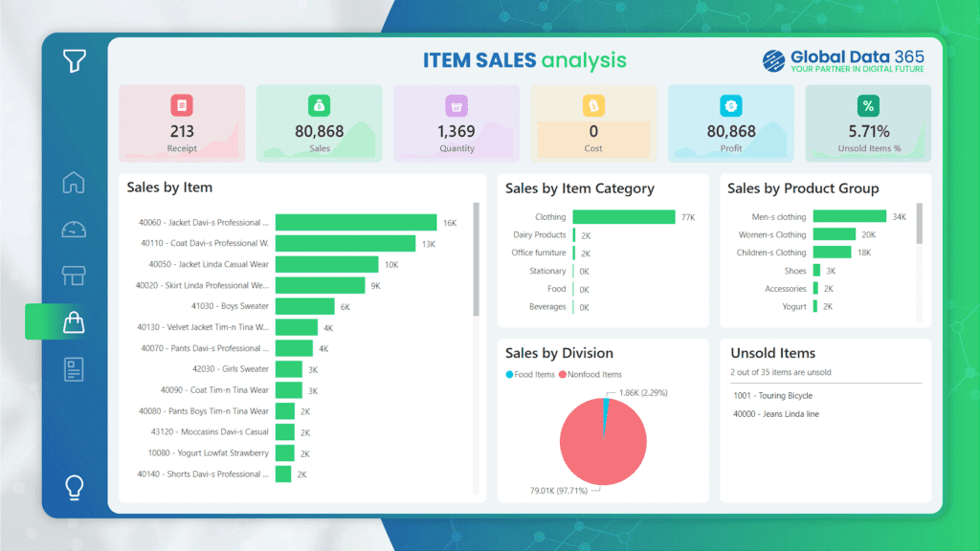Click the coin icon on the Profit card

(x=730, y=106)
